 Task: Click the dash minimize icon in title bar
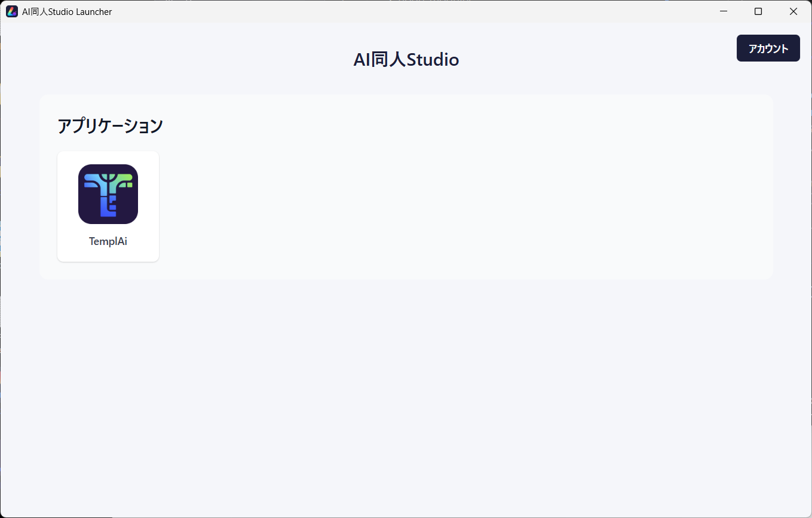tap(724, 11)
